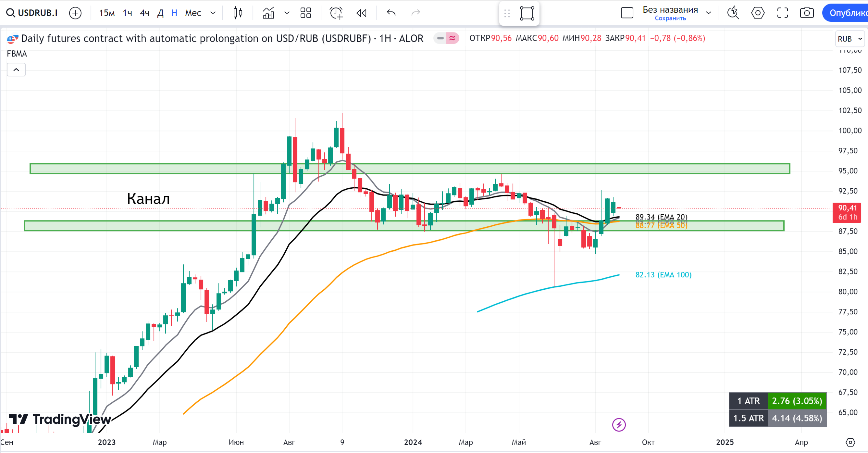The image size is (868, 453).
Task: Open the candlestick chart style selector
Action: pyautogui.click(x=238, y=13)
